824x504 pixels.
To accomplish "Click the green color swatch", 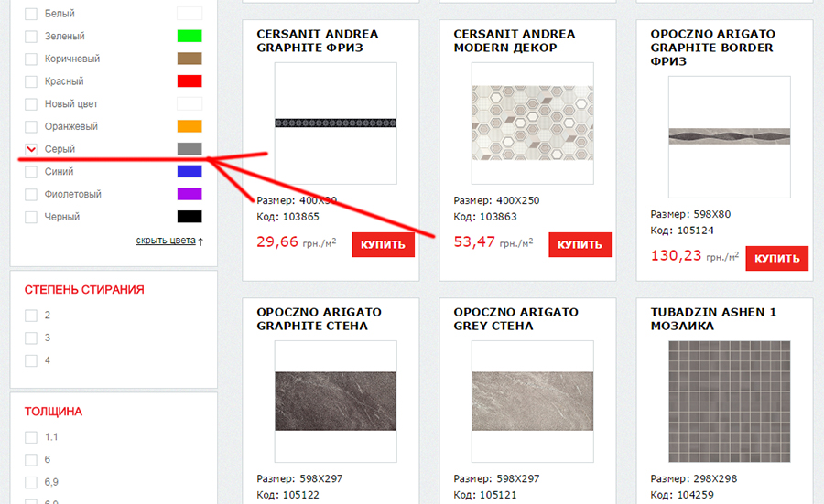I will (190, 36).
